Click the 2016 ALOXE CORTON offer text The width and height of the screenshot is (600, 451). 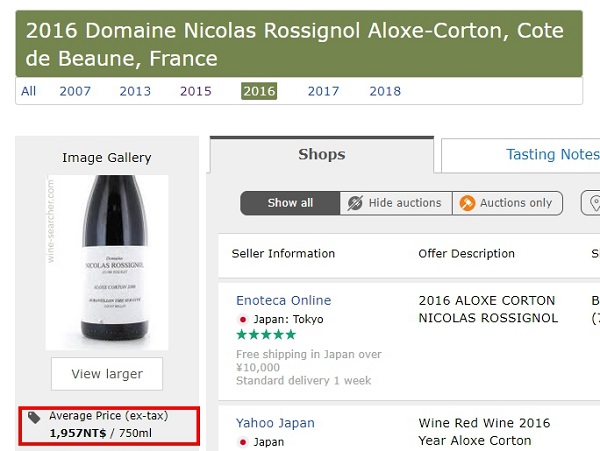[x=488, y=309]
